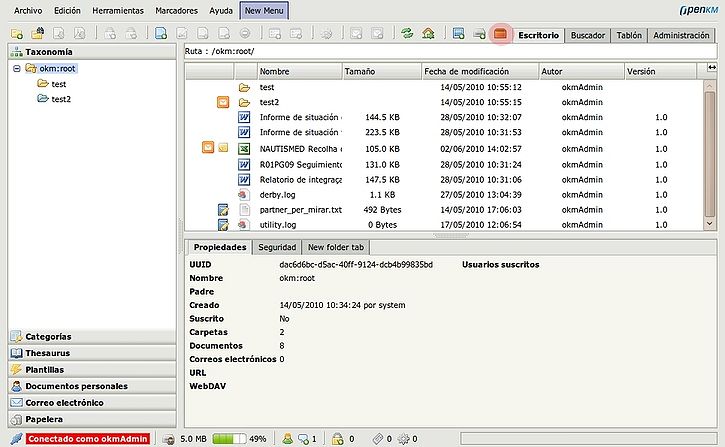Select the Escritorio tab
725x447 pixels.
538,35
